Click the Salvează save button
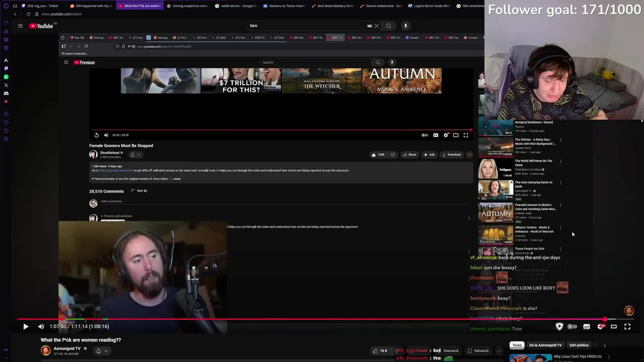The width and height of the screenshot is (644, 362). tap(478, 351)
